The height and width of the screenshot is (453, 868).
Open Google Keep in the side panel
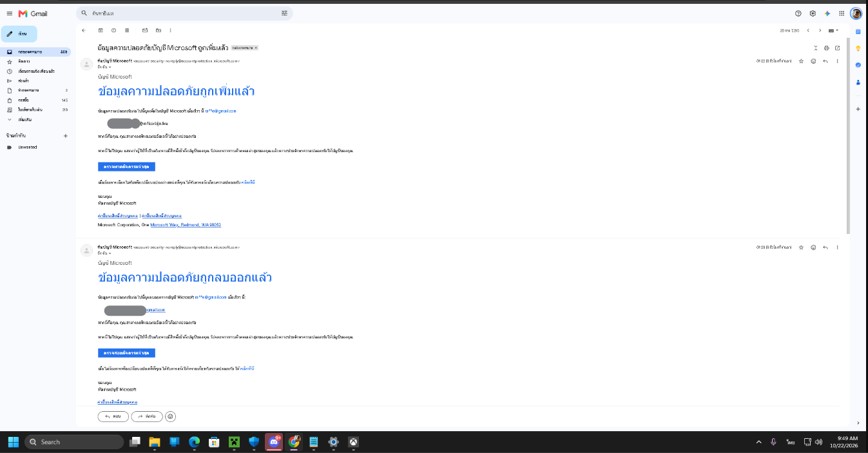click(858, 48)
